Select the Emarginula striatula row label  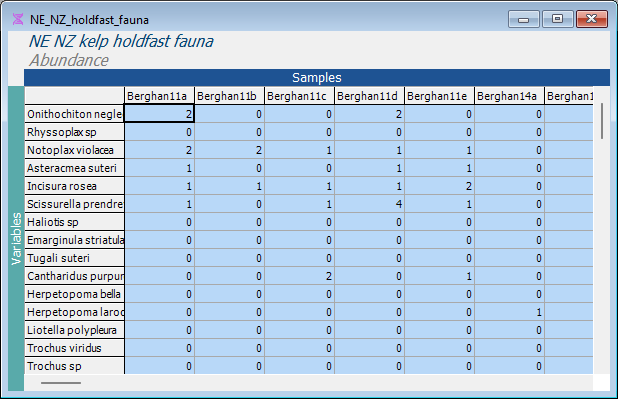click(x=74, y=240)
